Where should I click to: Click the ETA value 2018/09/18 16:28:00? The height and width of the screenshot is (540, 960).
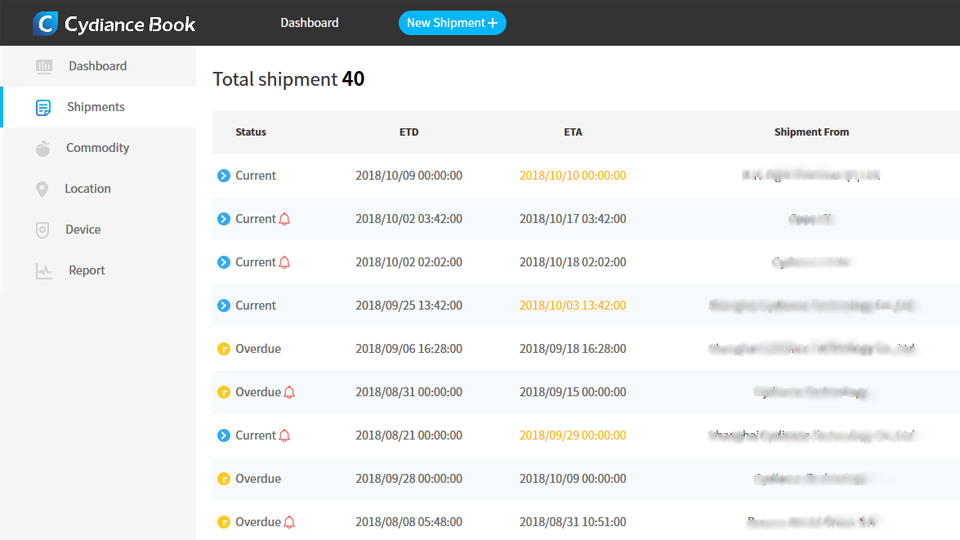coord(572,348)
